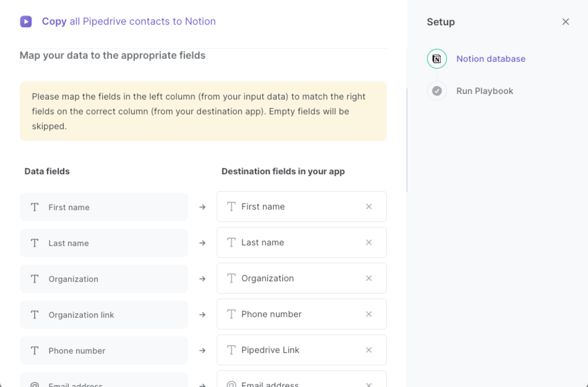This screenshot has height=387, width=588.
Task: Clear the Last name destination field
Action: (369, 242)
